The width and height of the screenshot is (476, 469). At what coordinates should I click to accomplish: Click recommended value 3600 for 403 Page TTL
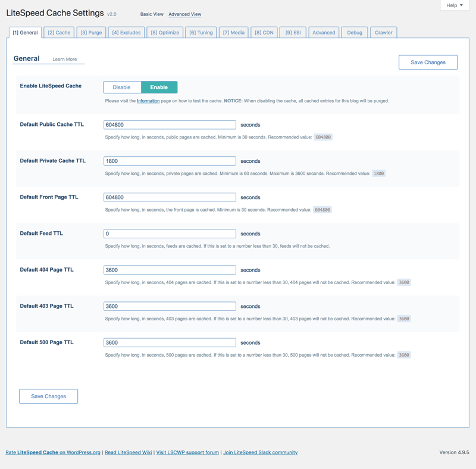pos(404,319)
